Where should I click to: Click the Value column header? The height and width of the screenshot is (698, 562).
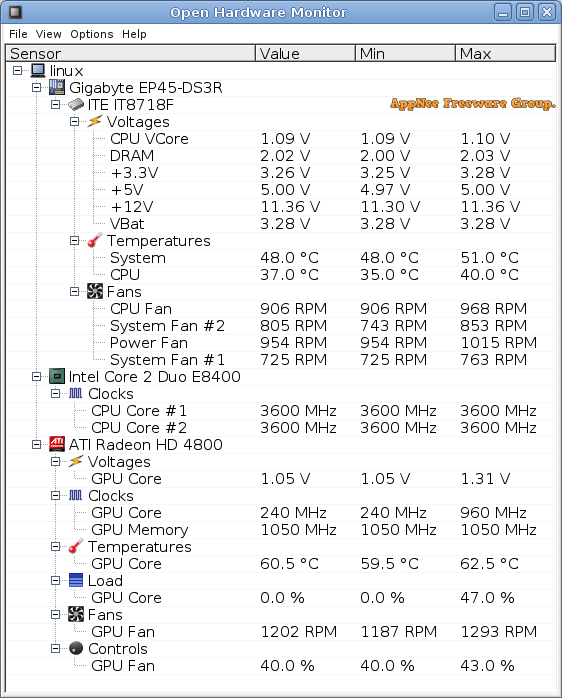[x=305, y=53]
